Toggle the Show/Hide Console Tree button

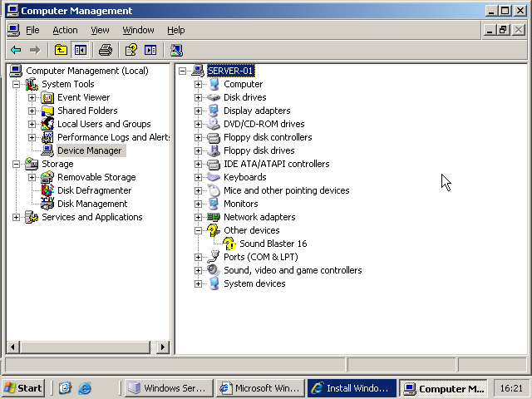(81, 50)
